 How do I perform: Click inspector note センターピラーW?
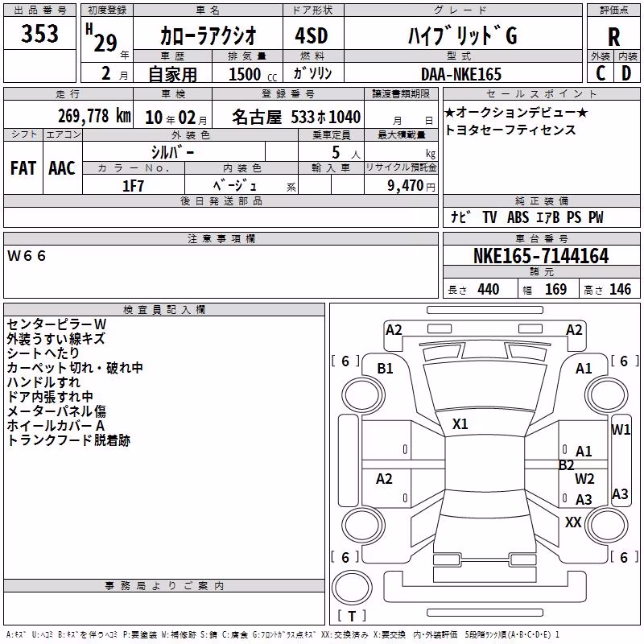coord(56,324)
